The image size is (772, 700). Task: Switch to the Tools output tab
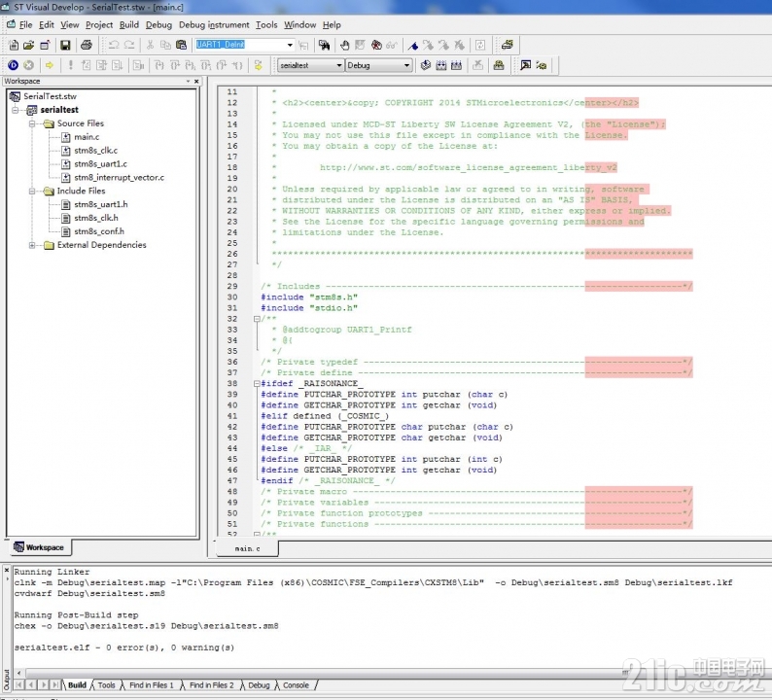106,685
